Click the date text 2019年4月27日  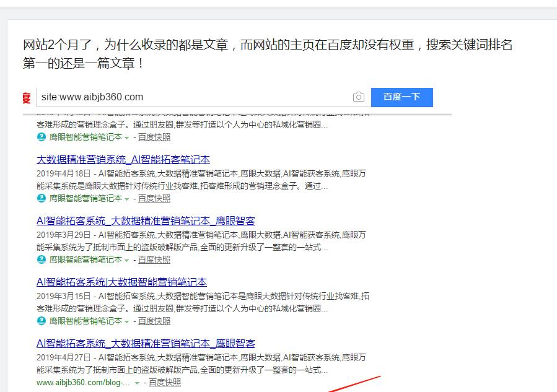64,357
